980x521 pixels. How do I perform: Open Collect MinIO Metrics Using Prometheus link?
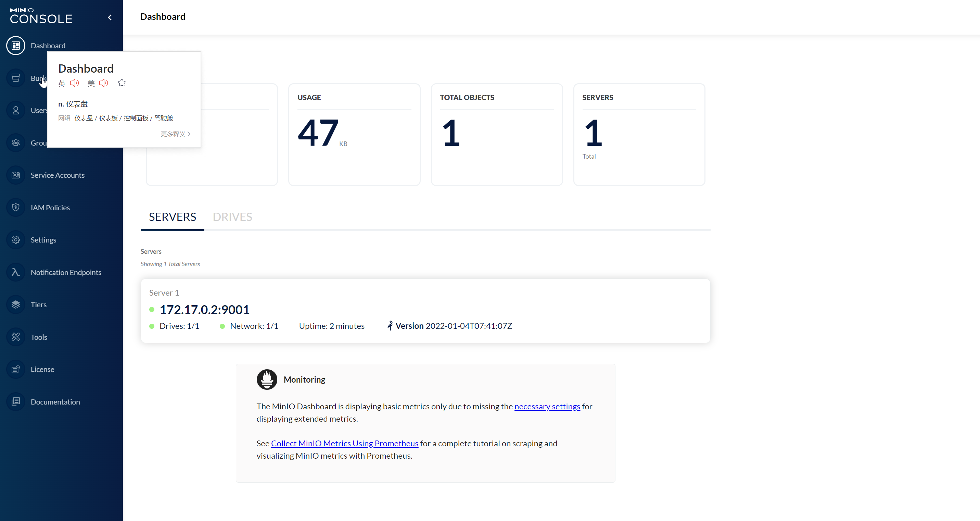pyautogui.click(x=344, y=443)
